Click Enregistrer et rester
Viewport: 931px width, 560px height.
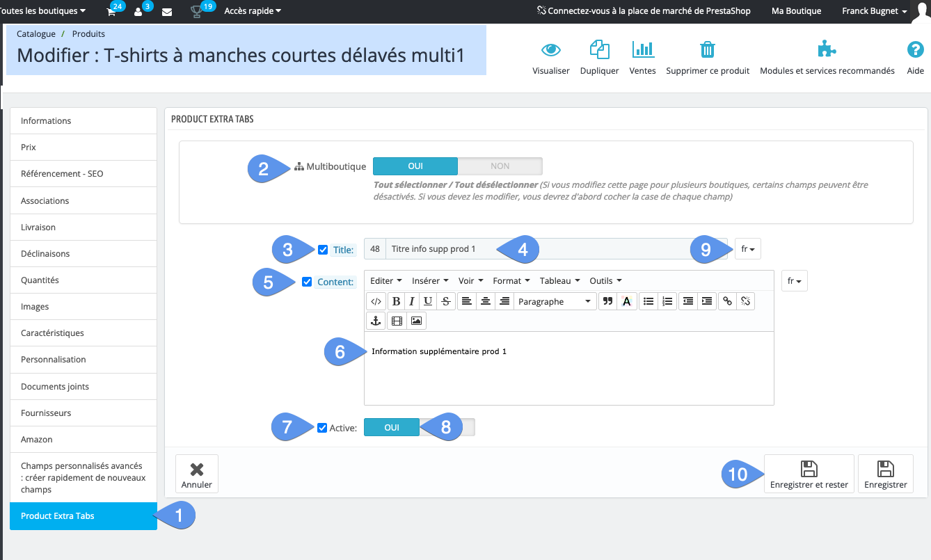pos(809,474)
